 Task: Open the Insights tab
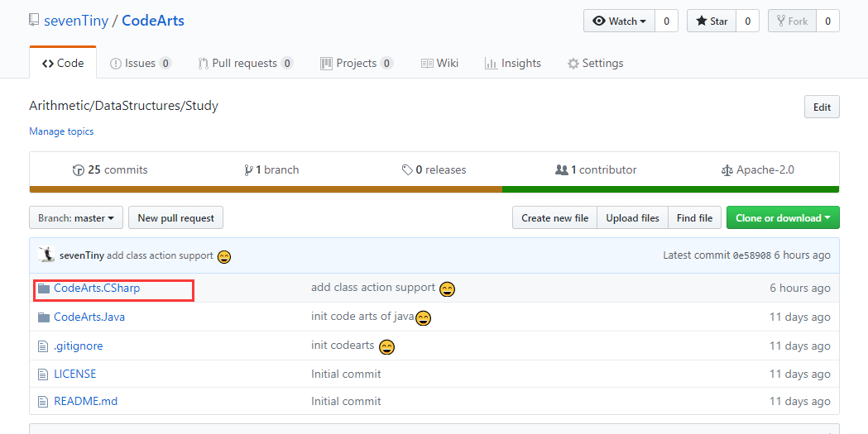[x=512, y=64]
